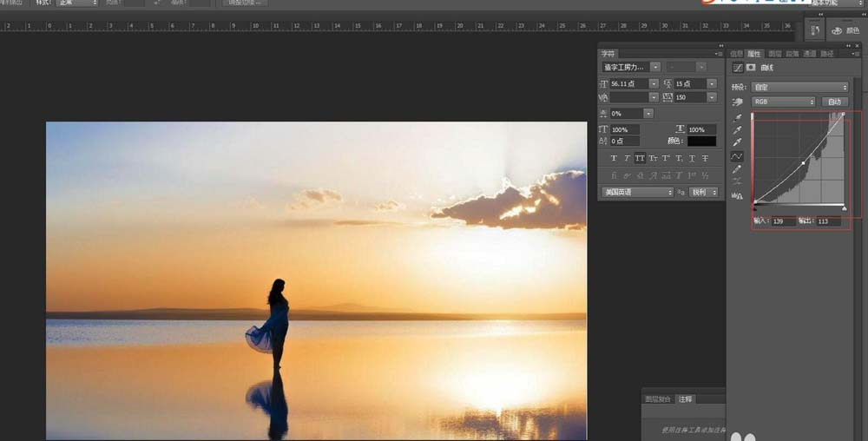Select the on-image targeted adjustment hand tool
The width and height of the screenshot is (868, 441).
pos(737,102)
